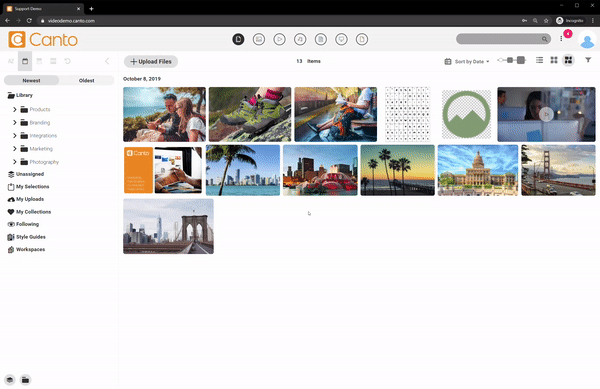This screenshot has height=389, width=600.
Task: Click the magnifier icon in the search bar
Action: click(544, 39)
